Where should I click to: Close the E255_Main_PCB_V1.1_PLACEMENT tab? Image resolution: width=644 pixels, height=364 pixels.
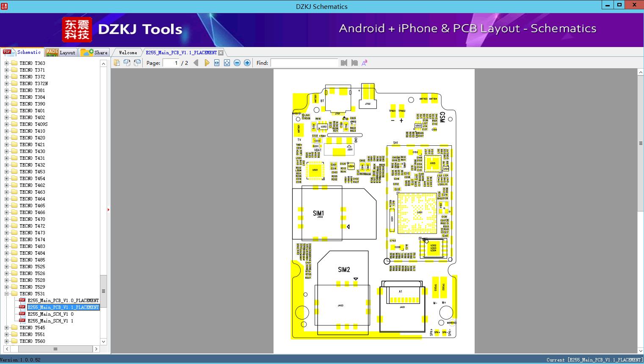tap(221, 53)
